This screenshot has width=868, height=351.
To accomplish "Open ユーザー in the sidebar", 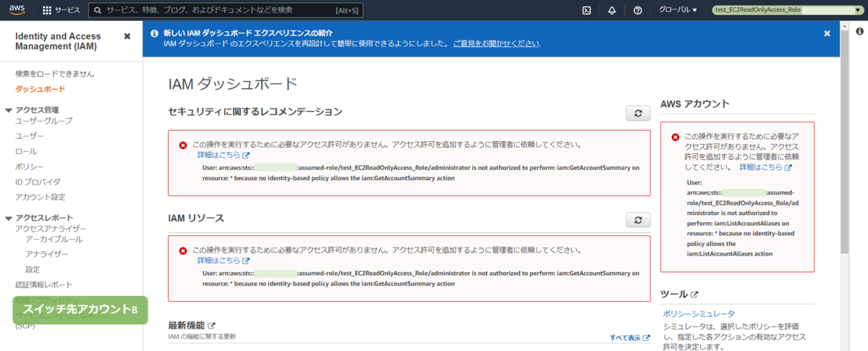I will pos(30,136).
